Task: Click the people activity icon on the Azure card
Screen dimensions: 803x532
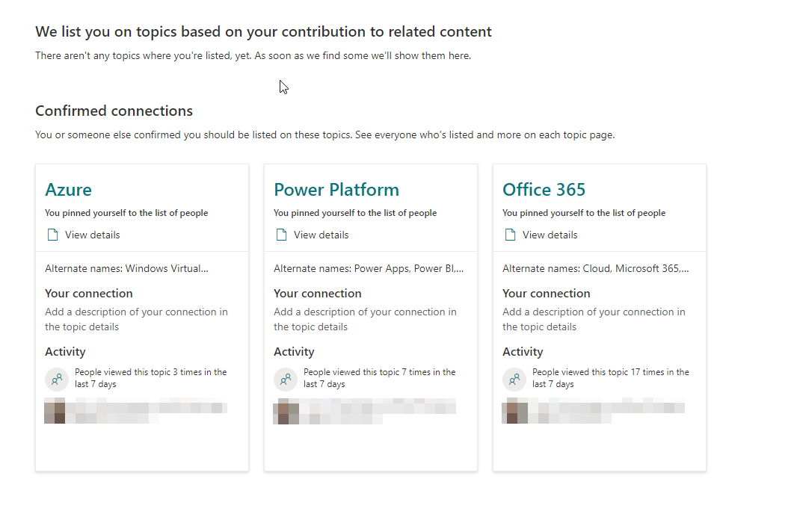Action: click(x=56, y=379)
